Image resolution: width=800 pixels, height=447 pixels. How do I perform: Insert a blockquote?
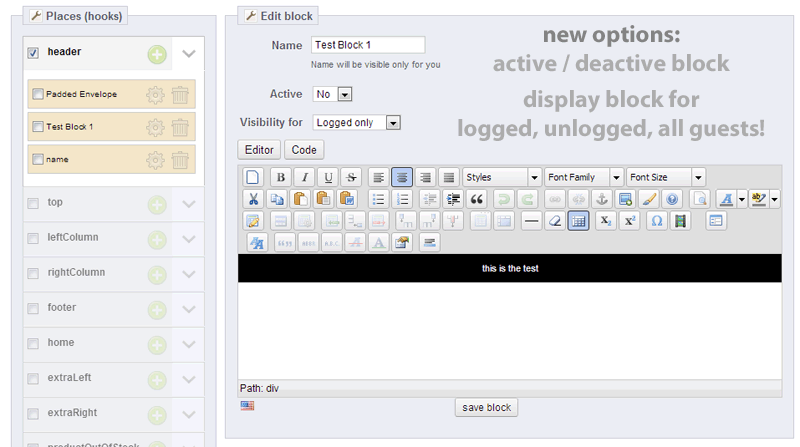coord(477,199)
